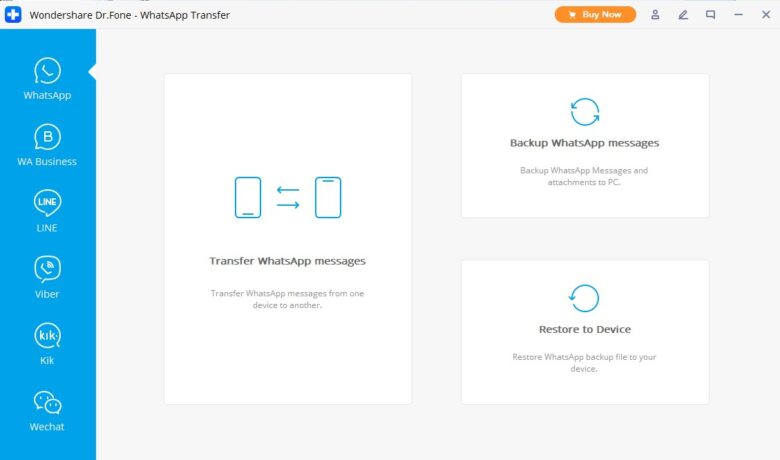Open the feedback chat bubble icon

coord(711,15)
